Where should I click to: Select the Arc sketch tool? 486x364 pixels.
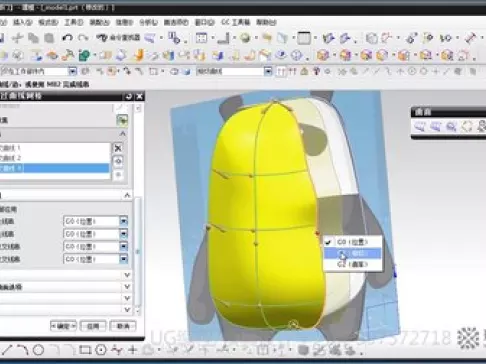[22, 350]
